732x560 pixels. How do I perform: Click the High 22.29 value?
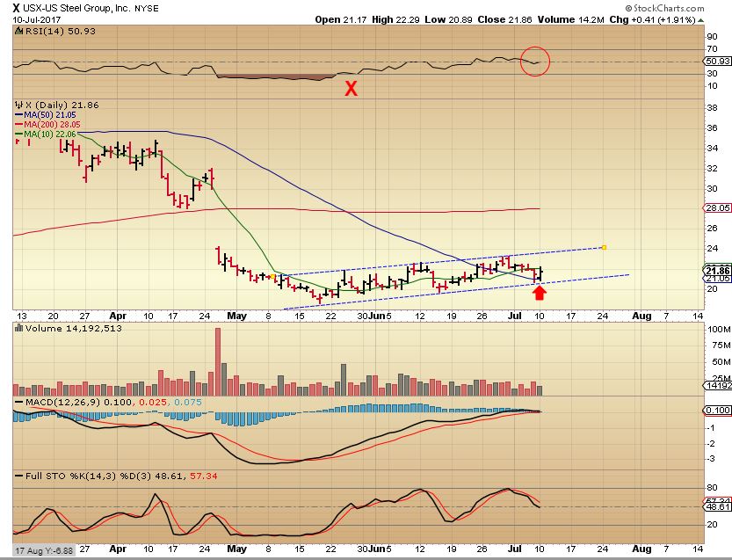click(395, 19)
